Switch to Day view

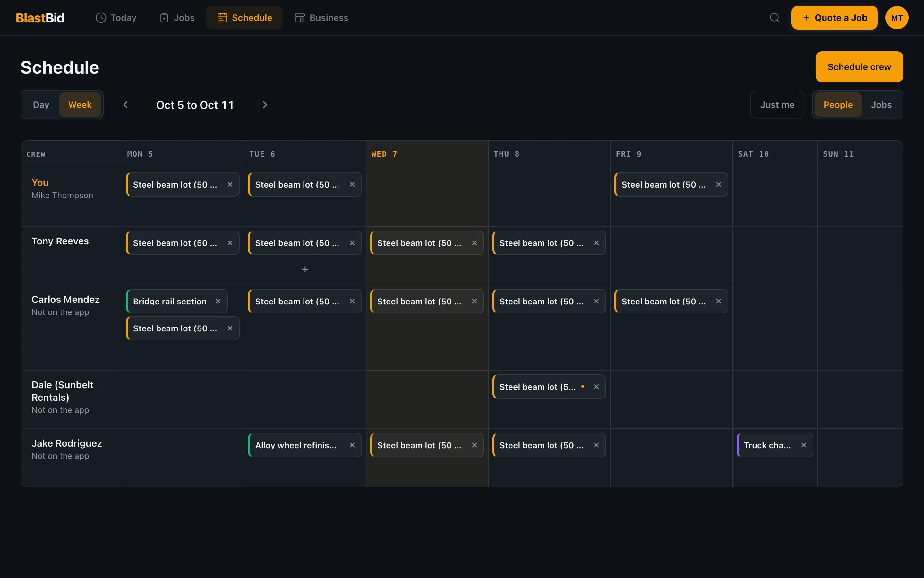(x=41, y=105)
